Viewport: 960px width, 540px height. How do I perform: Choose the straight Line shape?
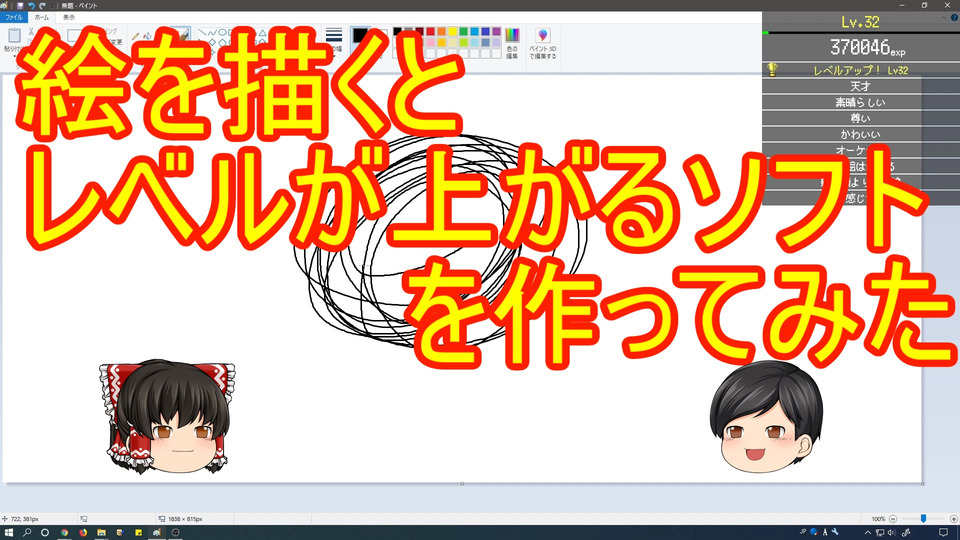(203, 32)
